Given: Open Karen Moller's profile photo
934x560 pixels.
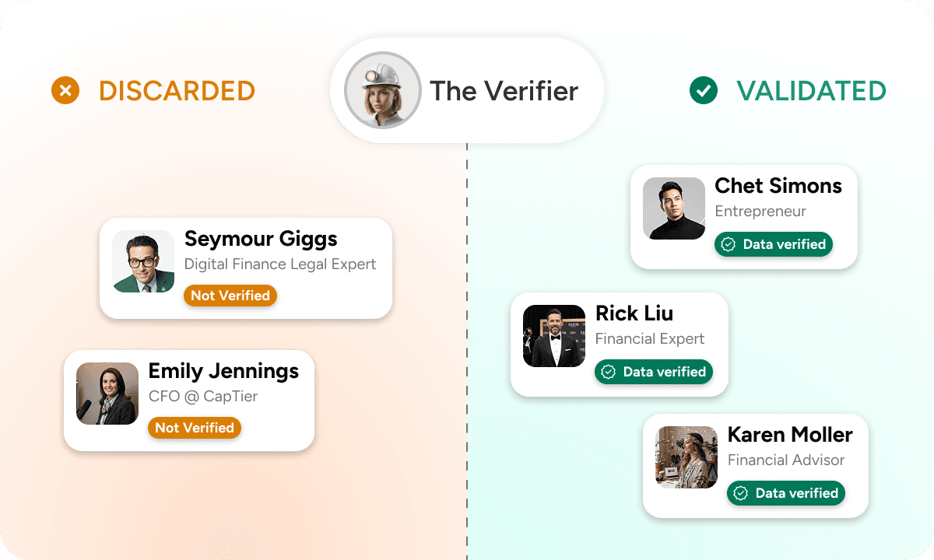Looking at the screenshot, I should tap(686, 457).
